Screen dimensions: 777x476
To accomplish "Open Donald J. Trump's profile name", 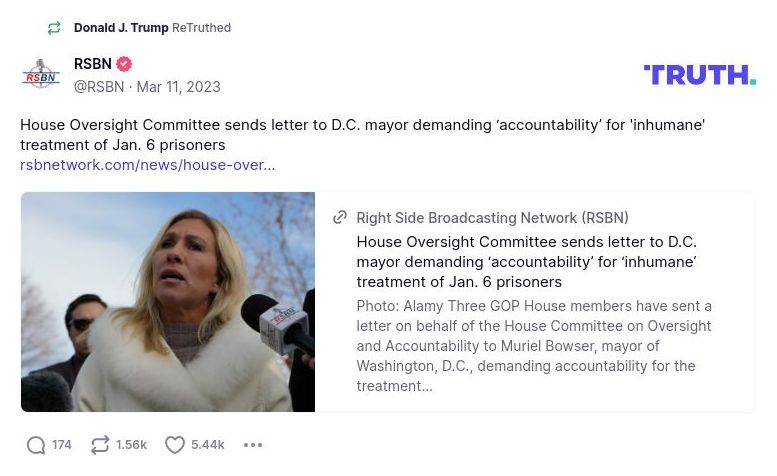I will [x=121, y=28].
